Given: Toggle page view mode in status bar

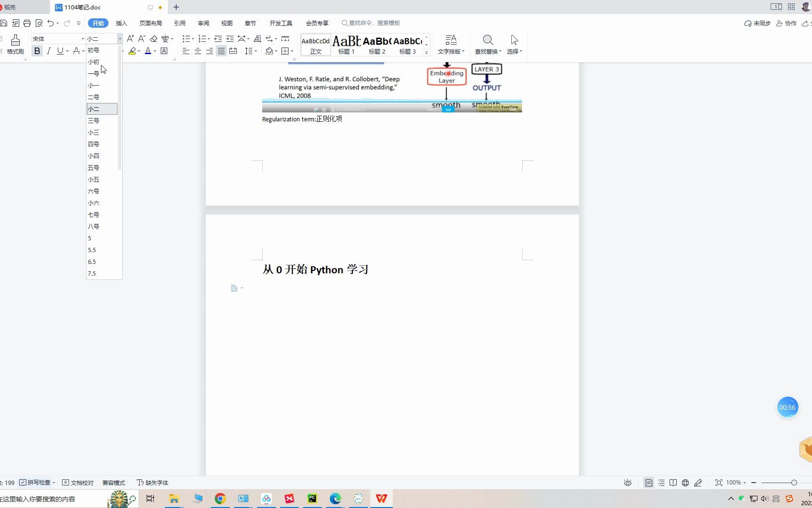Looking at the screenshot, I should tap(648, 483).
